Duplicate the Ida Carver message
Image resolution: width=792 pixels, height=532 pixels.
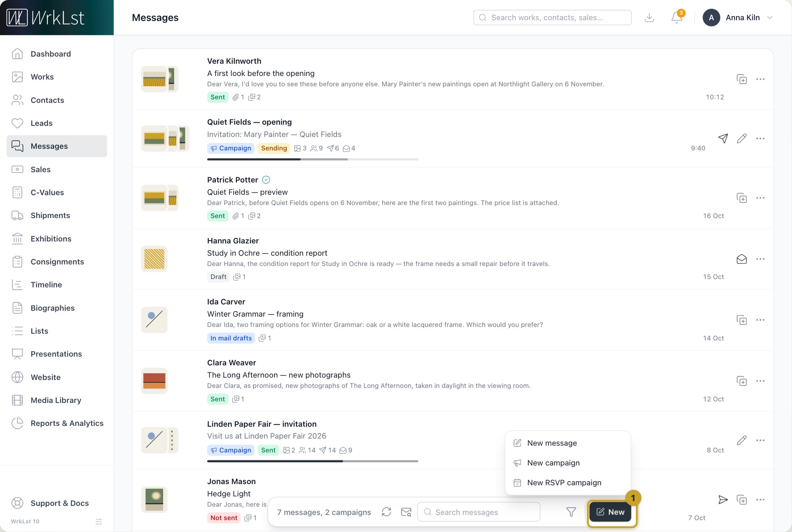coord(742,320)
